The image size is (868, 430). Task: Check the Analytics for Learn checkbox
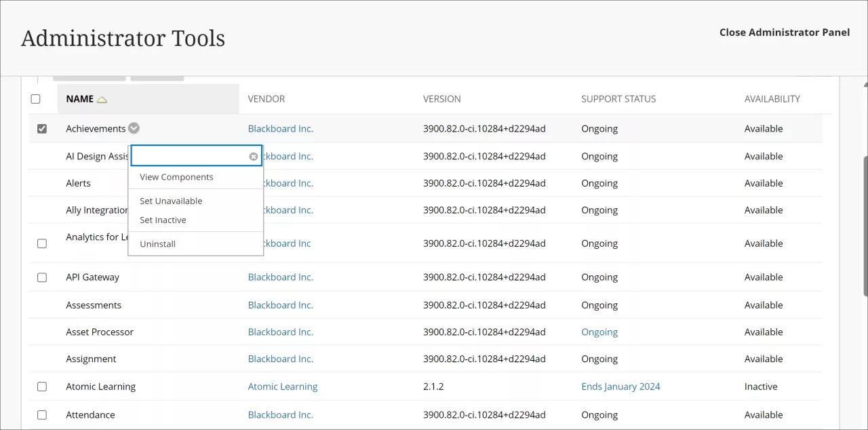(x=42, y=243)
